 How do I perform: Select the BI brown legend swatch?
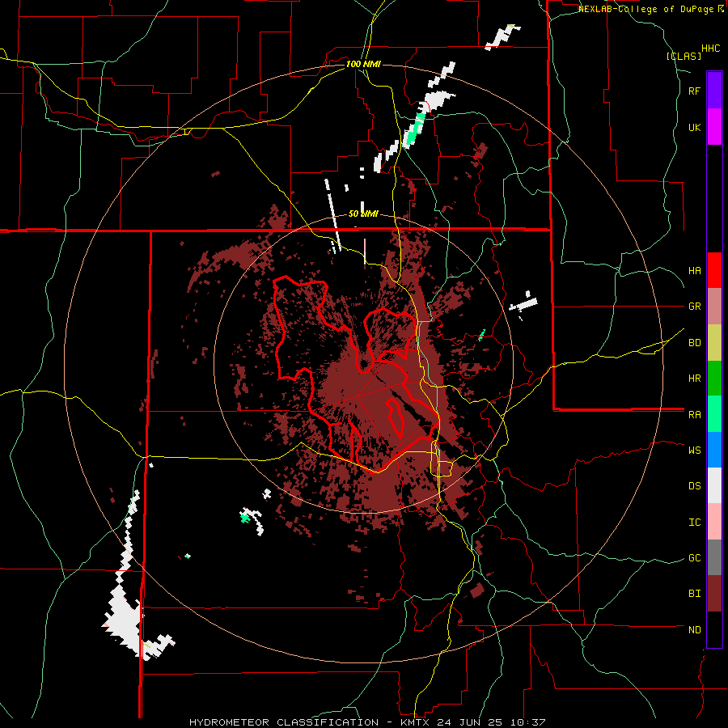[x=714, y=594]
